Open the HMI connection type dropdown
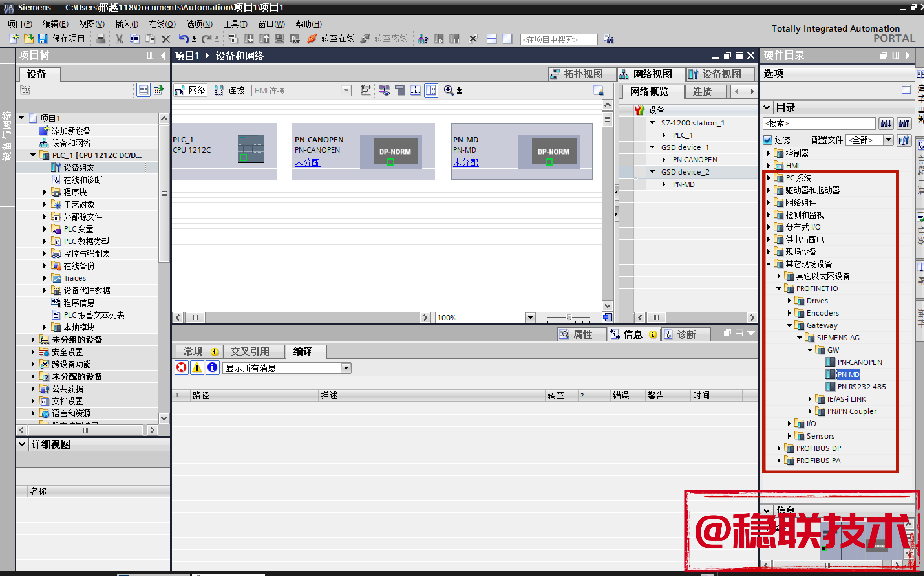This screenshot has height=576, width=924. click(x=346, y=90)
